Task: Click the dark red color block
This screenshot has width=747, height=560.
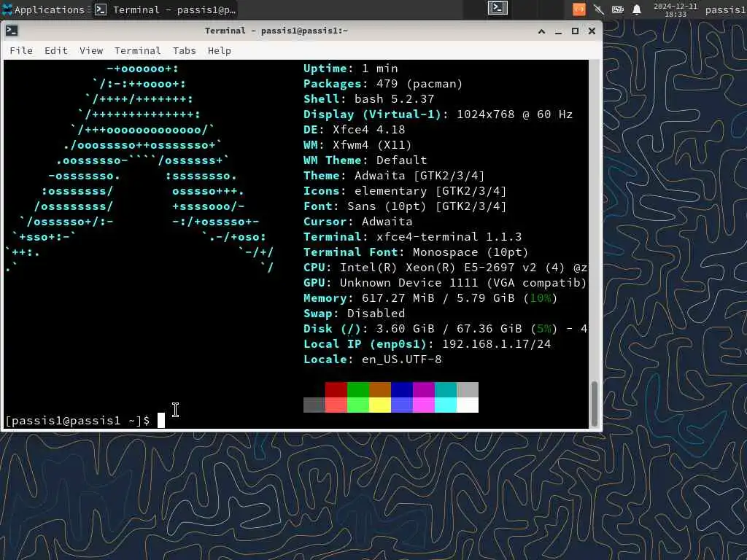Action: 336,389
